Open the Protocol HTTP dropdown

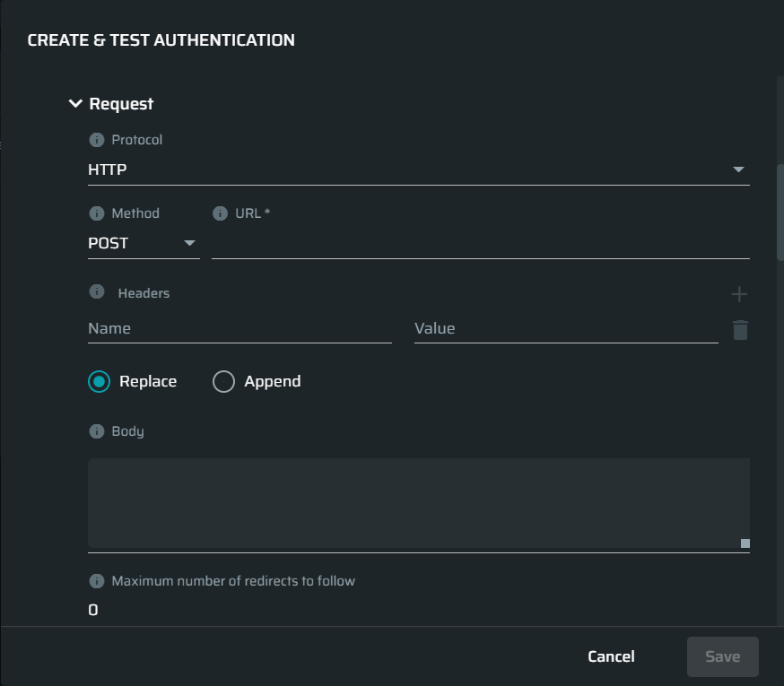(419, 170)
